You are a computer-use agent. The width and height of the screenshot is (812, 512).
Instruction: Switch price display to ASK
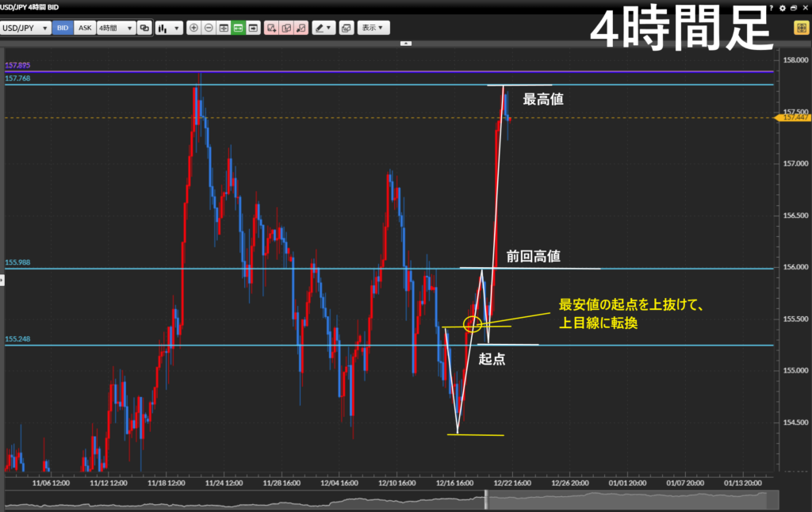[85, 28]
